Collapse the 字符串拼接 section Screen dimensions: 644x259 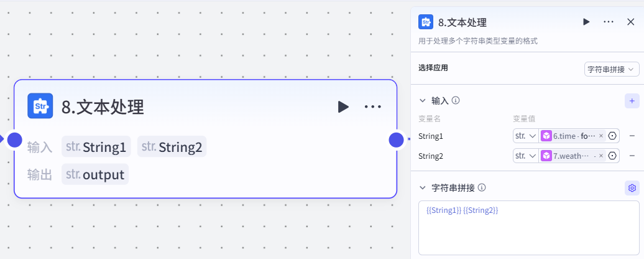pos(423,187)
